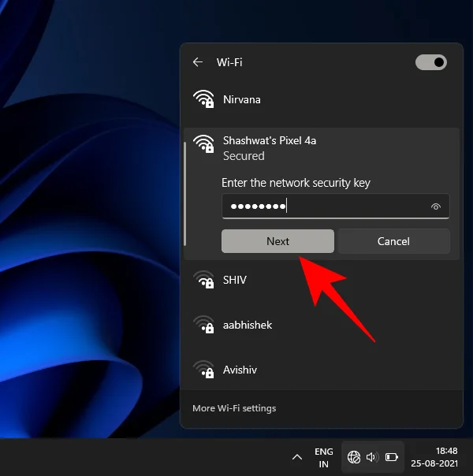Click the Shashwat's Pixel 4a network name
Image resolution: width=473 pixels, height=476 pixels.
coord(270,140)
